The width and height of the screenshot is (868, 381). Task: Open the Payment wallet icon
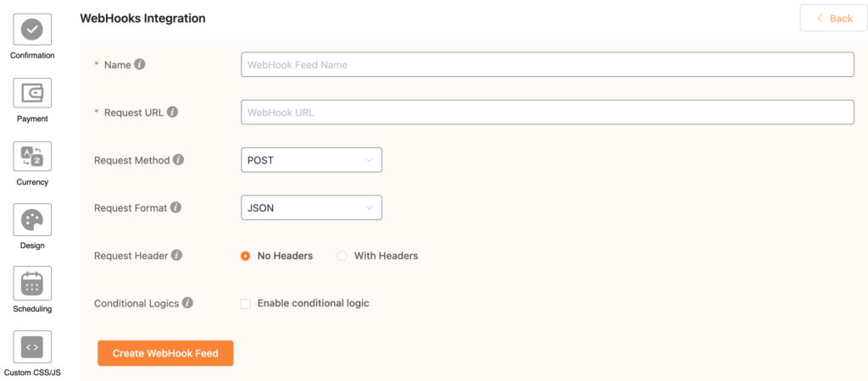[32, 93]
